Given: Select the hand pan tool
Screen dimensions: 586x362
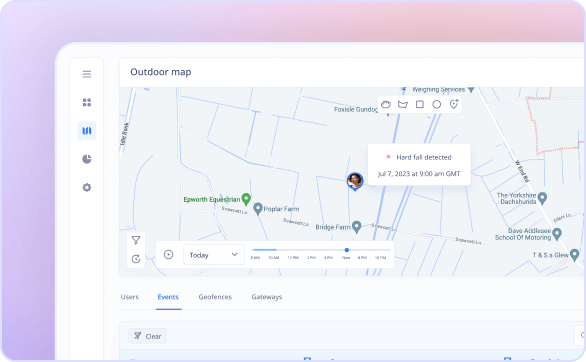Looking at the screenshot, I should coord(386,104).
